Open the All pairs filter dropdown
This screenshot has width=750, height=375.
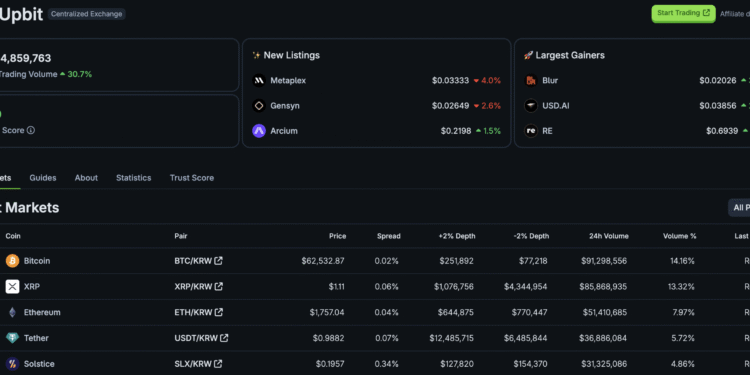739,208
